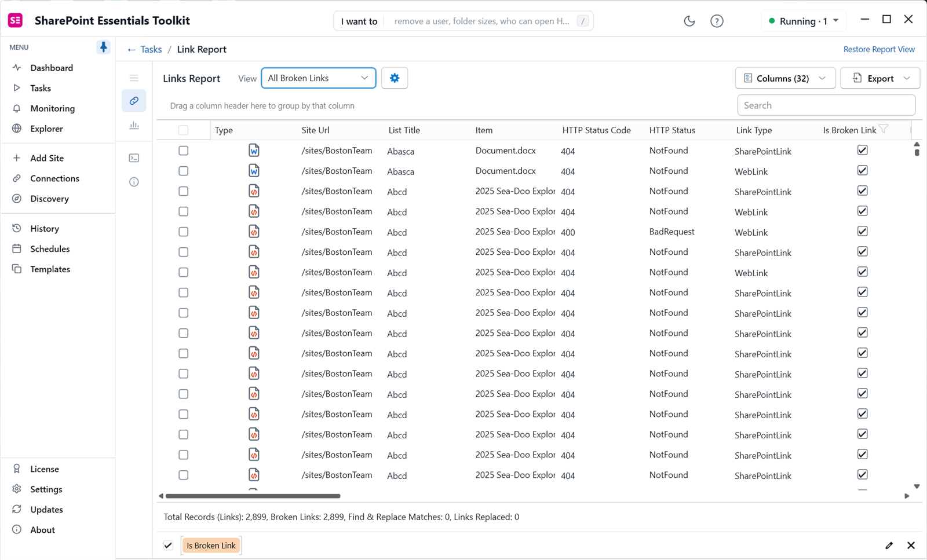This screenshot has height=560, width=927.
Task: Click the Is Broken Link filter tag
Action: pos(211,546)
